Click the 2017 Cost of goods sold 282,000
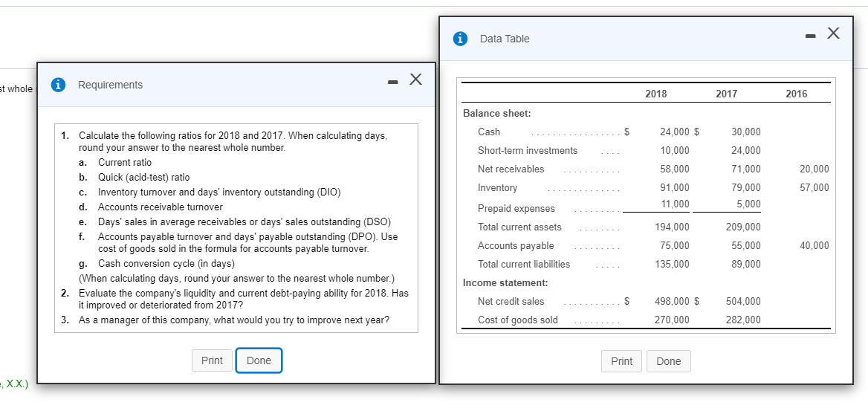Screen dimensions: 868x411 [x=743, y=320]
